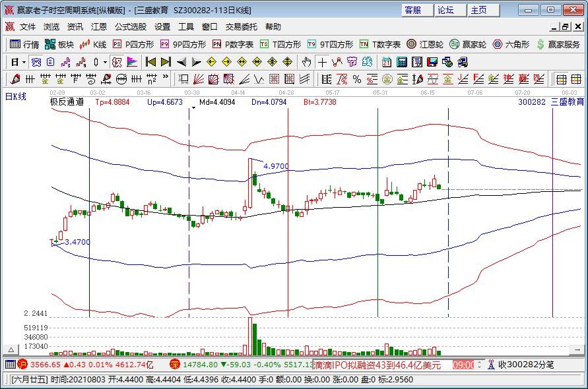Open the 交易委托 menu
This screenshot has width=588, height=389.
pos(242,27)
